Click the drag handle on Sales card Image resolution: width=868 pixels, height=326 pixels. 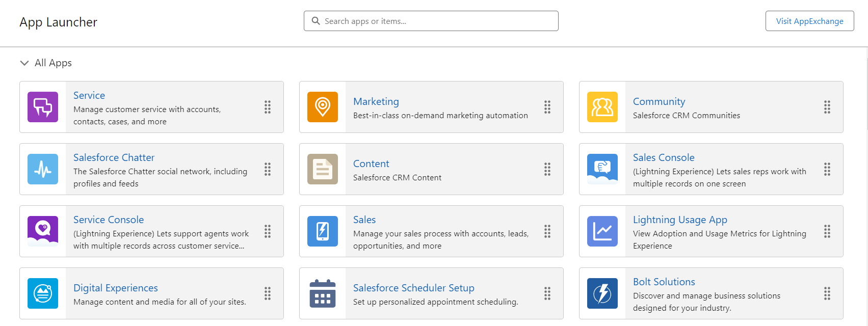point(547,231)
